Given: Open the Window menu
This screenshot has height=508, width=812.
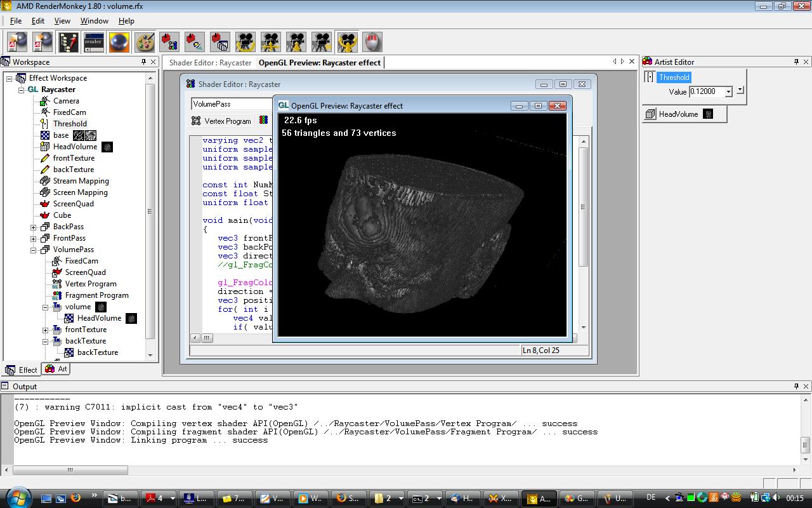Looking at the screenshot, I should tap(94, 21).
